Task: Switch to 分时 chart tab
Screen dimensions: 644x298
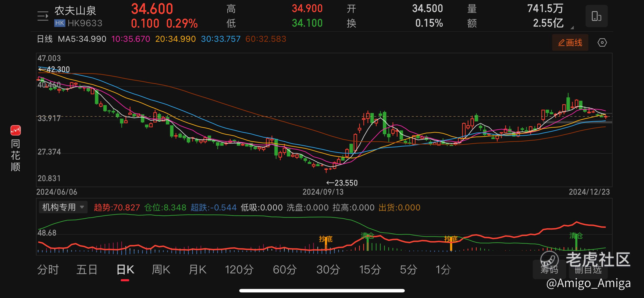Action: (48, 270)
